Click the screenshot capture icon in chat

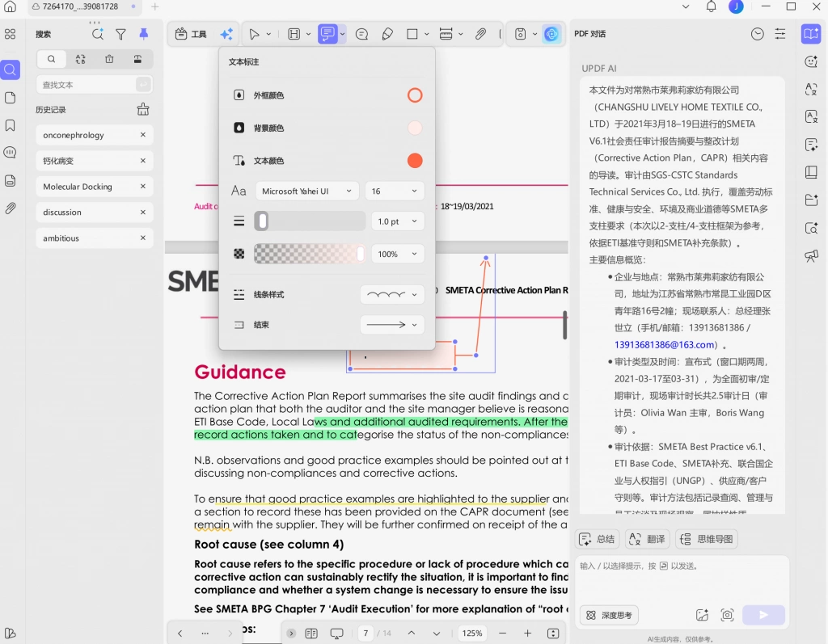tap(727, 615)
